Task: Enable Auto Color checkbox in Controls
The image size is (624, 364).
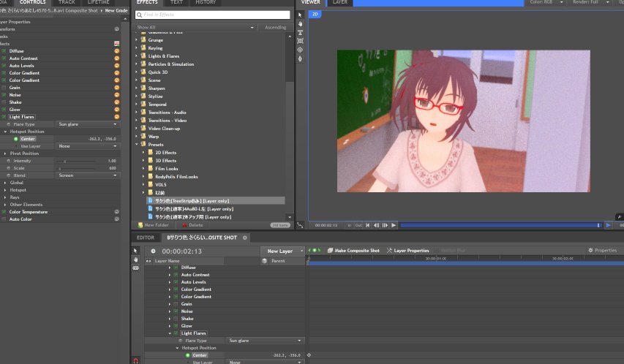Action: click(4, 219)
